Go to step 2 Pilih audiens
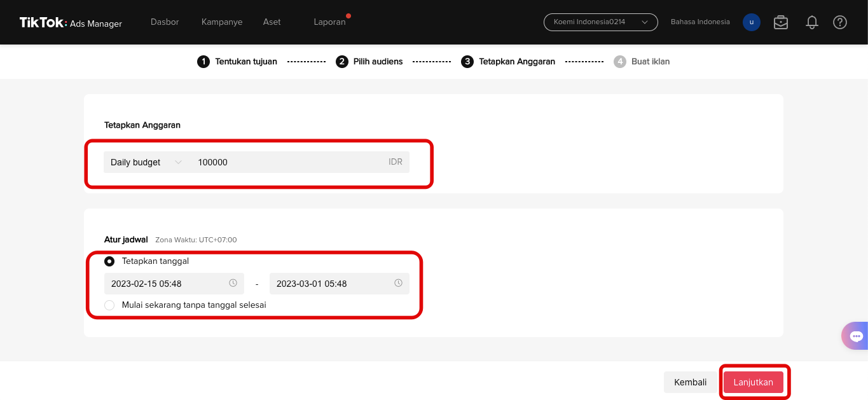Viewport: 868px width, 400px height. [369, 62]
